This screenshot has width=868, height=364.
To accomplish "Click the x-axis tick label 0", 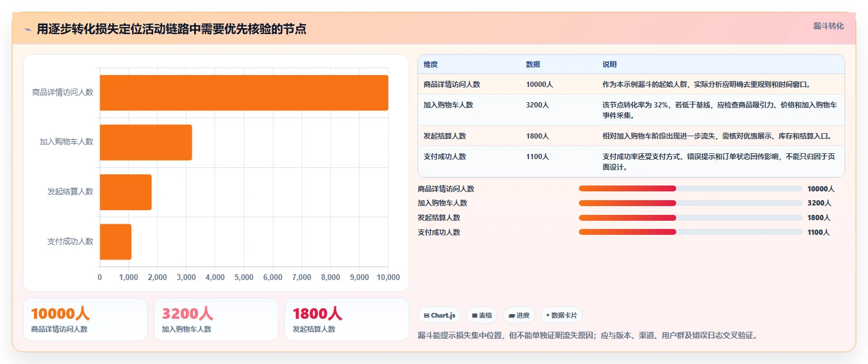I will coord(100,277).
